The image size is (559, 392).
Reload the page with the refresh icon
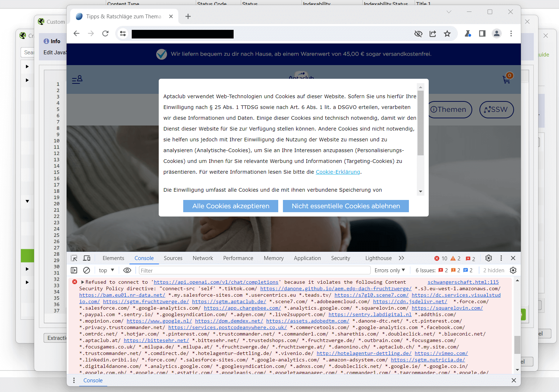(105, 33)
